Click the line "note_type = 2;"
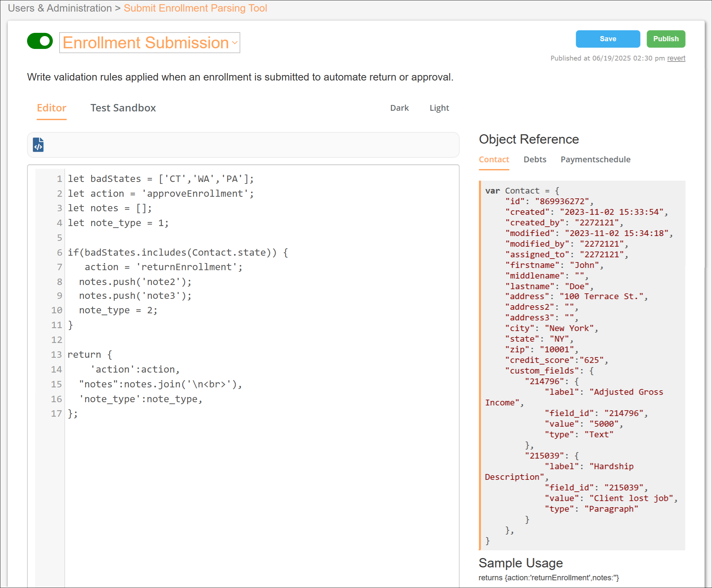712x588 pixels. tap(118, 311)
